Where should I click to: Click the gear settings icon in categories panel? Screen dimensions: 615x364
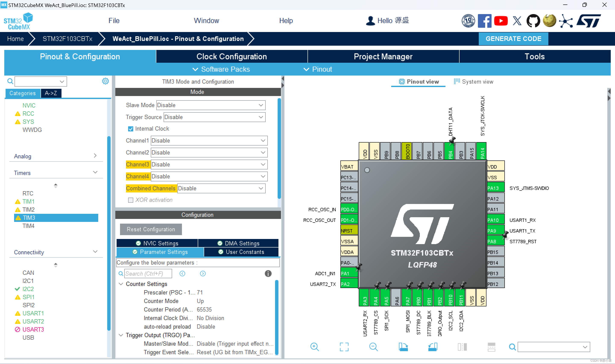(105, 81)
